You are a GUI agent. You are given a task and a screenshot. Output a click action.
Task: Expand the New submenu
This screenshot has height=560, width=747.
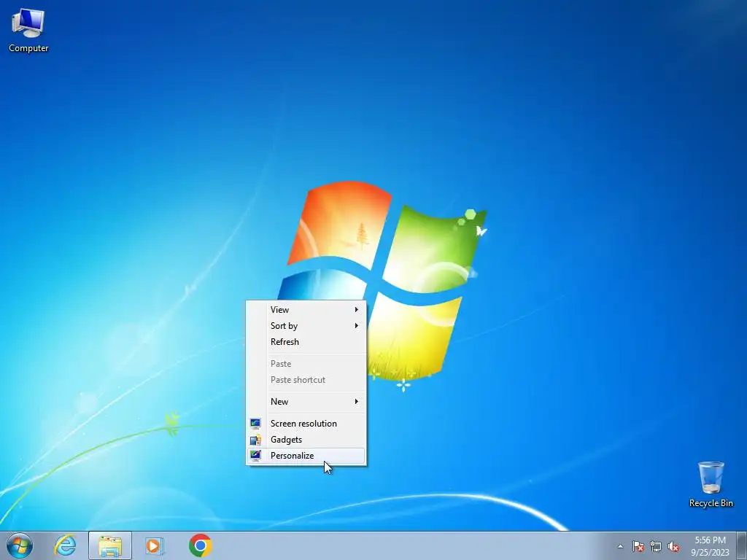coord(306,402)
